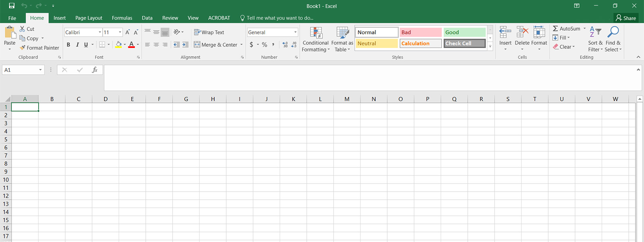Expand the General number format dropdown
This screenshot has width=644, height=242.
[295, 32]
